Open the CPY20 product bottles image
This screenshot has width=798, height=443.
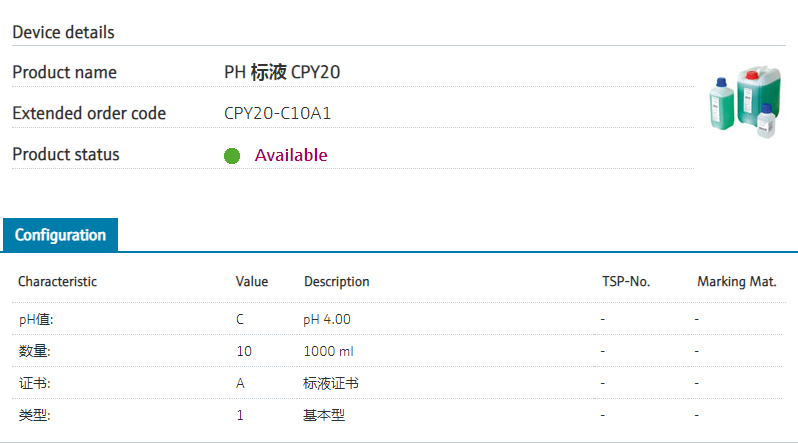[x=744, y=105]
